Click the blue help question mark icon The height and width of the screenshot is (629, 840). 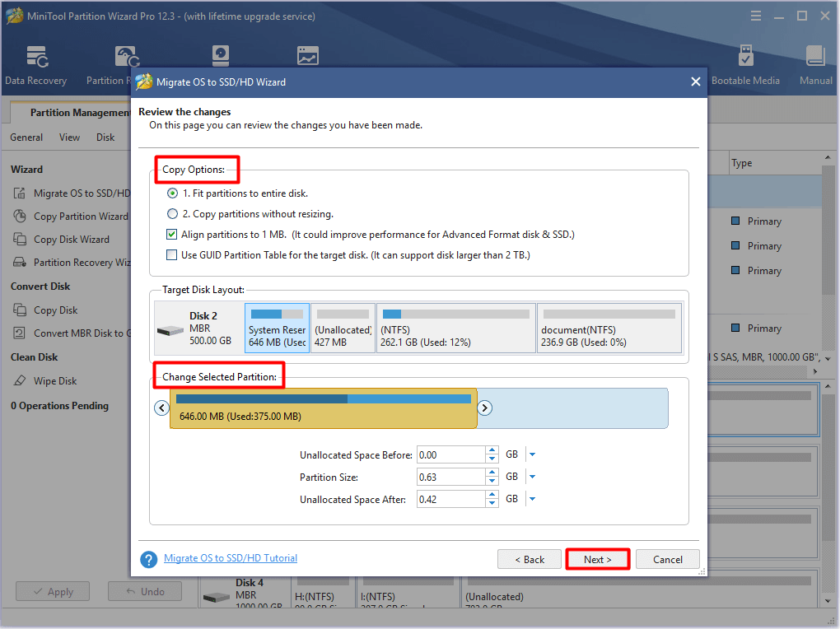pos(148,559)
